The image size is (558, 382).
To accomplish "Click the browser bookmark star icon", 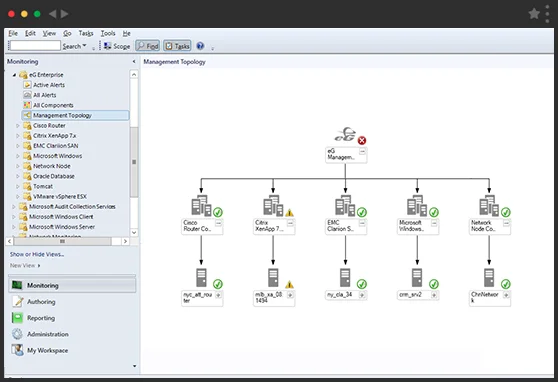I will 534,14.
